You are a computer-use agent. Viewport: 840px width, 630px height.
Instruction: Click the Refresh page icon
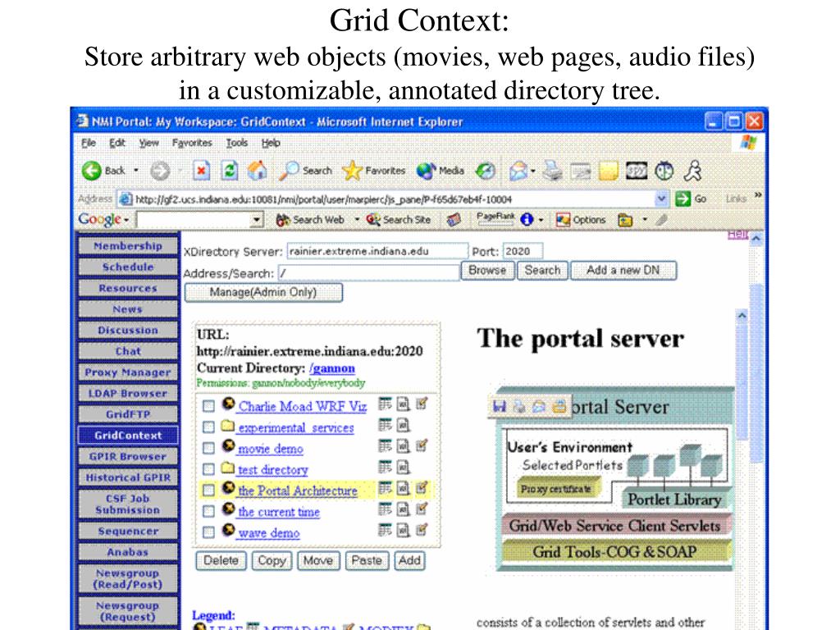(230, 171)
